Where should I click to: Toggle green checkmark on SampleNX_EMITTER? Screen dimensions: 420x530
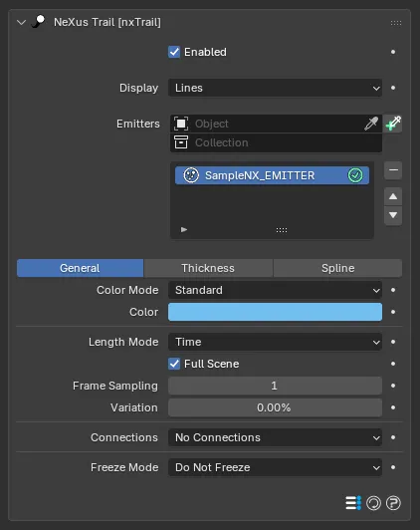click(355, 175)
